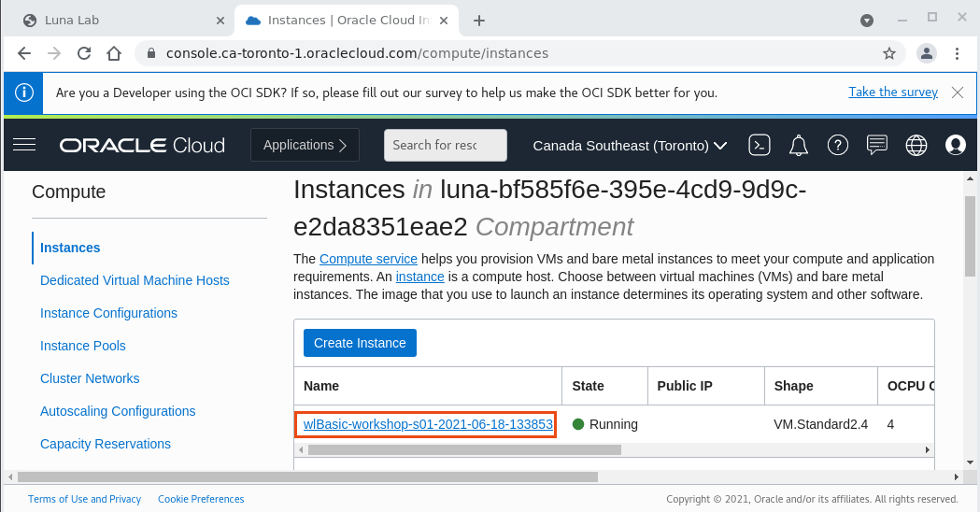
Task: Open the Chrome user profile icon
Action: (x=926, y=54)
